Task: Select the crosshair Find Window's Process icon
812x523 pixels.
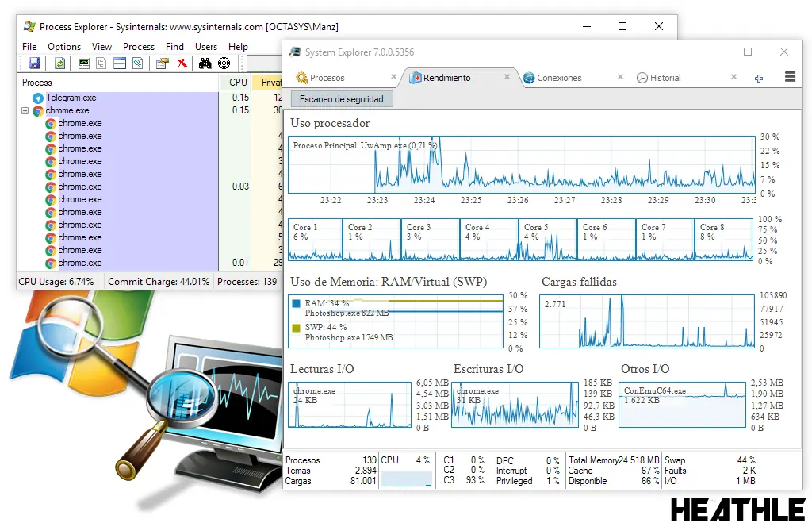Action: click(x=224, y=63)
